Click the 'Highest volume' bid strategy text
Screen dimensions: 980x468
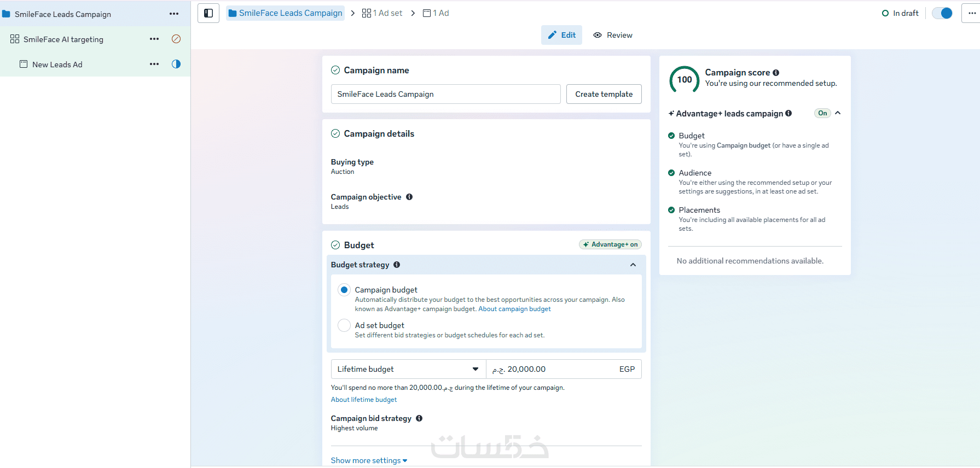pyautogui.click(x=355, y=428)
